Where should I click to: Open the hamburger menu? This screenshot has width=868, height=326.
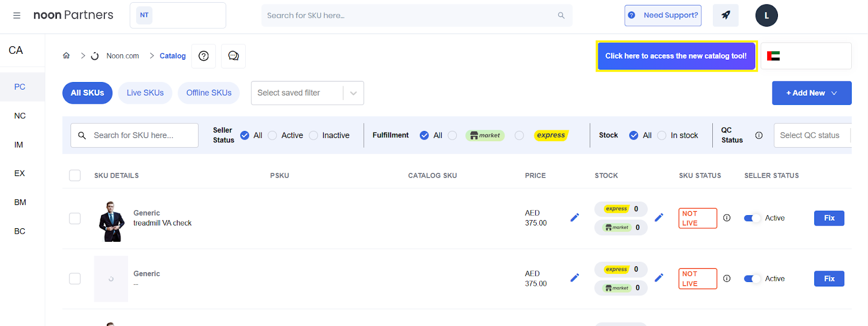click(17, 15)
